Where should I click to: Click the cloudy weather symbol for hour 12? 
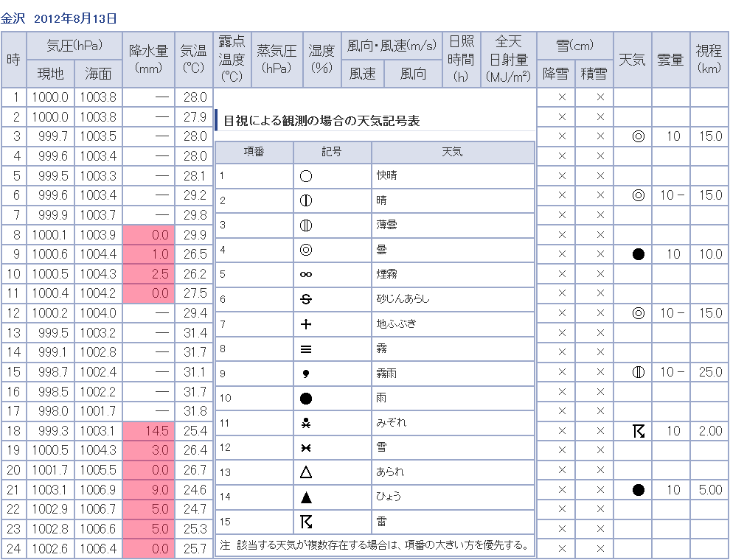pyautogui.click(x=639, y=313)
